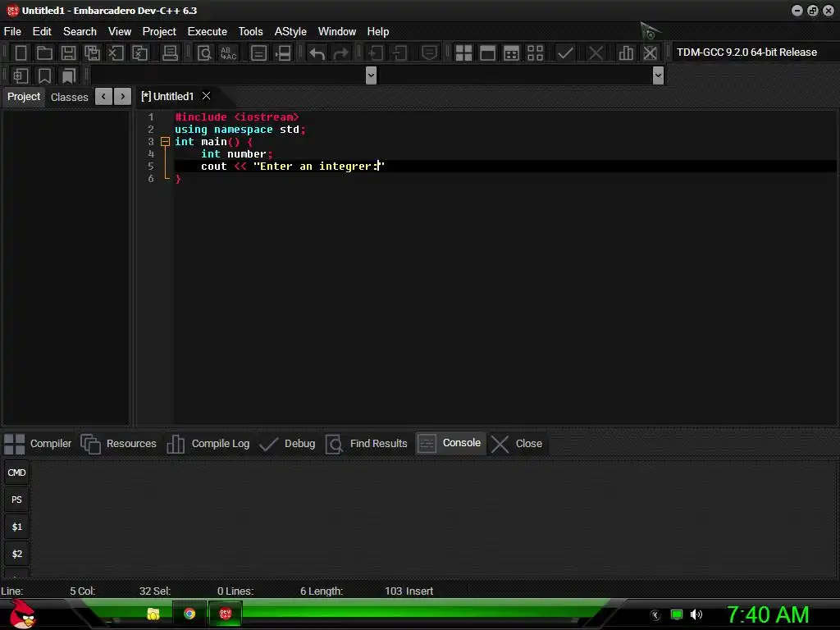Open the File menu
The width and height of the screenshot is (840, 630).
point(12,32)
